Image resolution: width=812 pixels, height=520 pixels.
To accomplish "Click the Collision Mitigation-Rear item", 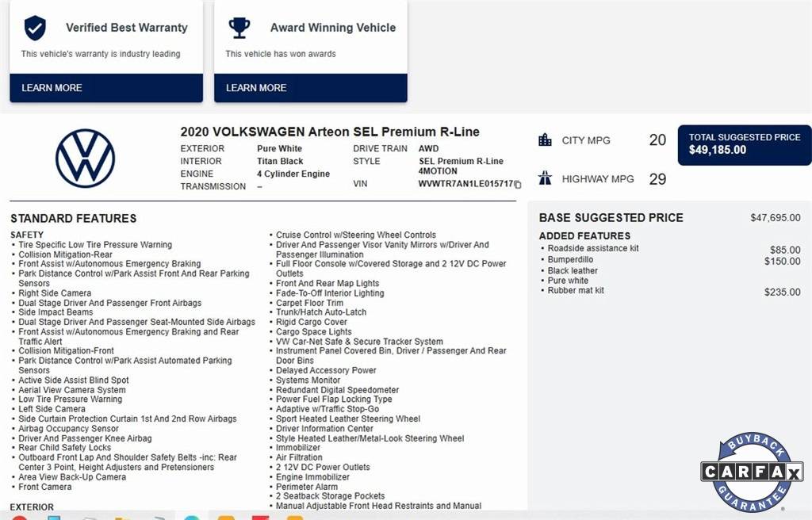I will [x=65, y=254].
